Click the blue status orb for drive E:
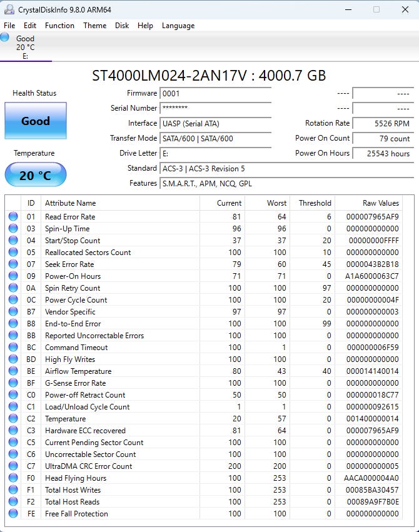The width and height of the screenshot is (419, 532). point(6,38)
